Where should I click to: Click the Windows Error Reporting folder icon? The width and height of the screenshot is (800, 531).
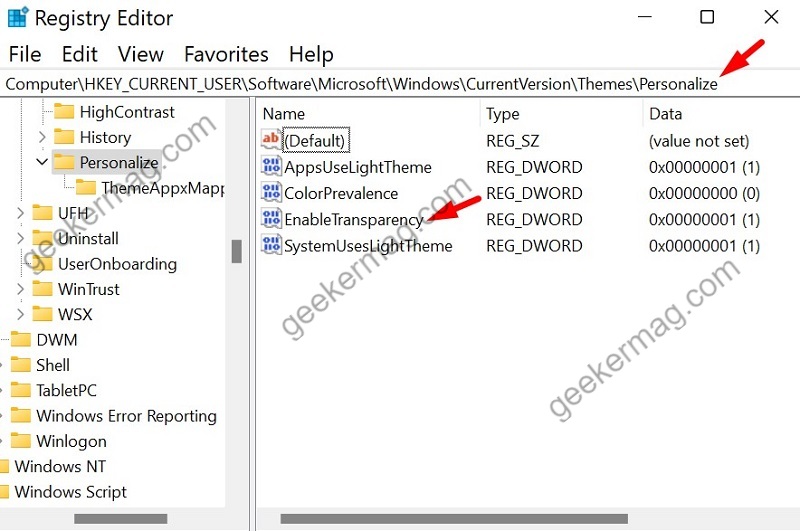click(21, 416)
